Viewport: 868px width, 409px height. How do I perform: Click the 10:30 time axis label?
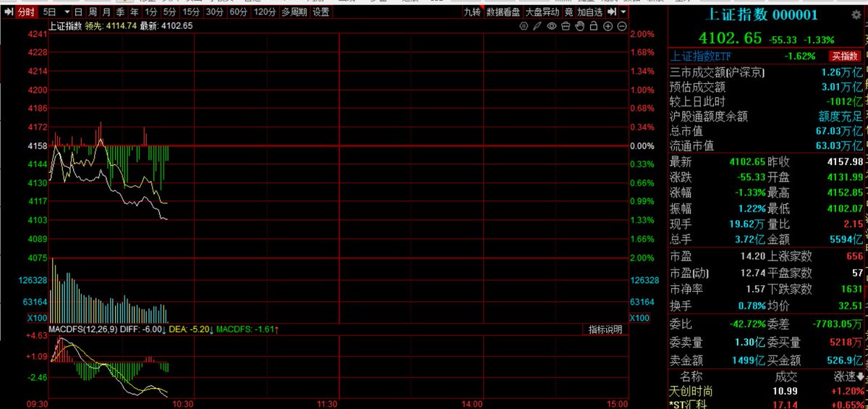(183, 403)
